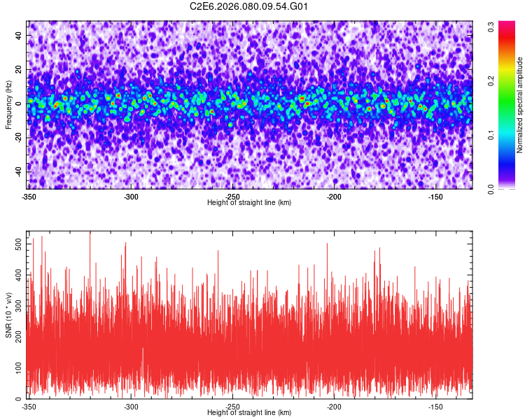Click the SNR plot's Height of straight line label

(x=249, y=412)
